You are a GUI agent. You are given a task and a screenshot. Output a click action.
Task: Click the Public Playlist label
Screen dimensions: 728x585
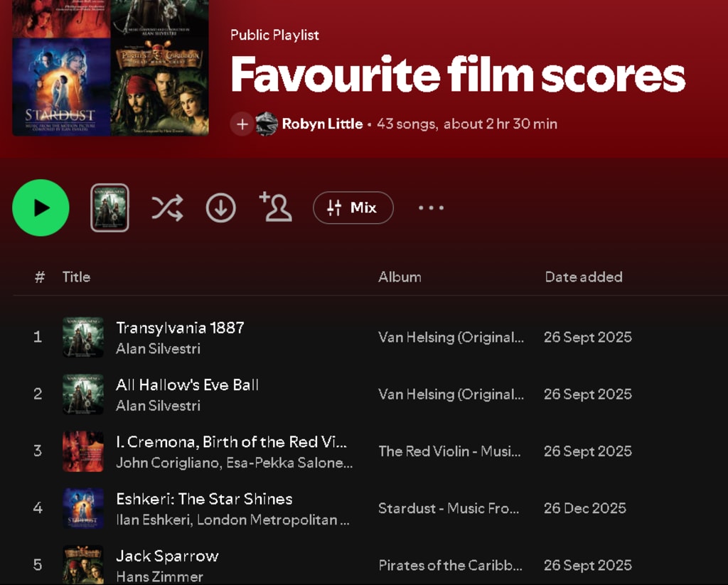point(274,35)
